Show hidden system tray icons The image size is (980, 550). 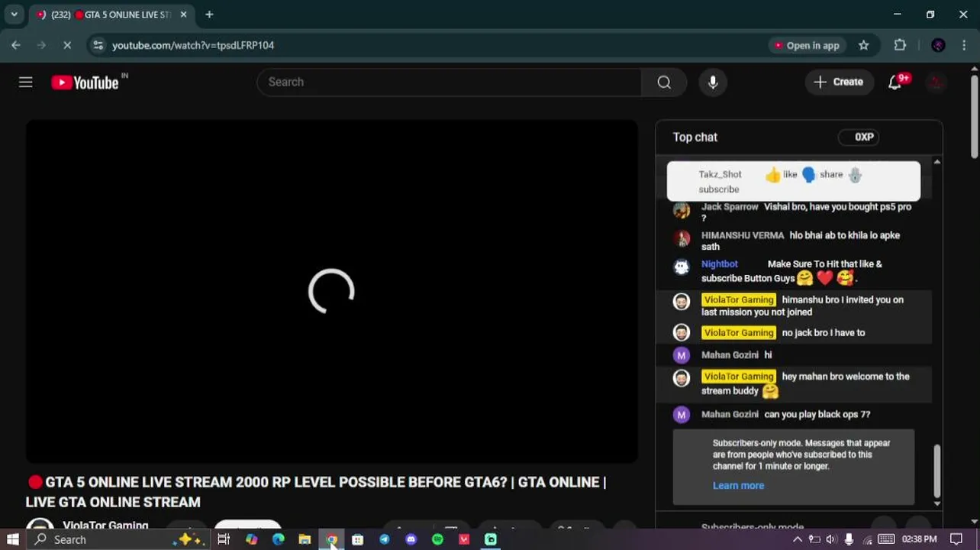[x=798, y=539]
